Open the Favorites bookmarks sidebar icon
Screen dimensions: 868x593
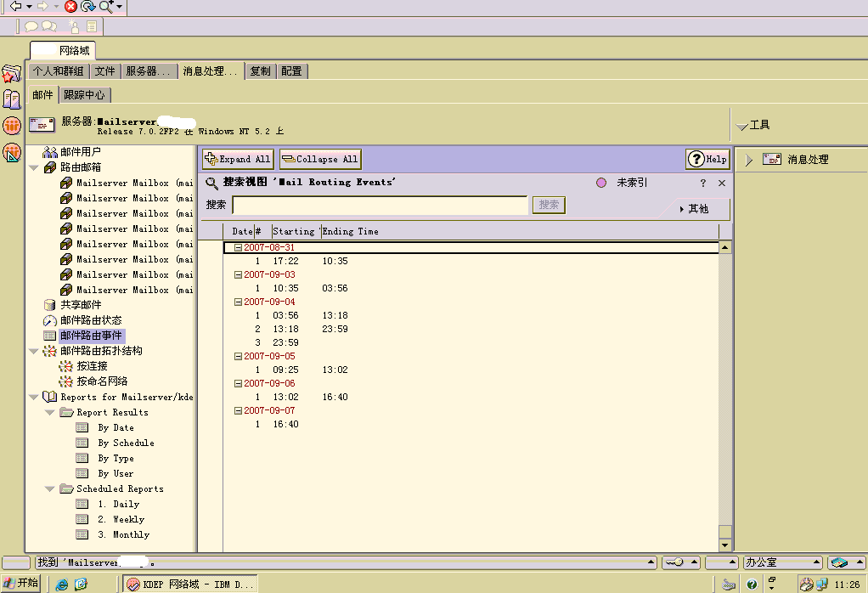11,74
